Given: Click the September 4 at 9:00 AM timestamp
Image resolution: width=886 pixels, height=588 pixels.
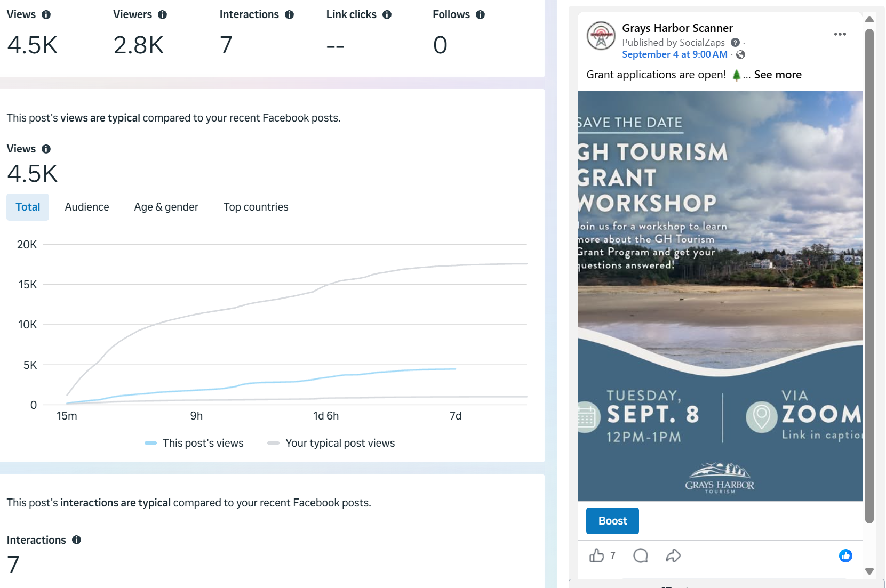Looking at the screenshot, I should point(675,54).
